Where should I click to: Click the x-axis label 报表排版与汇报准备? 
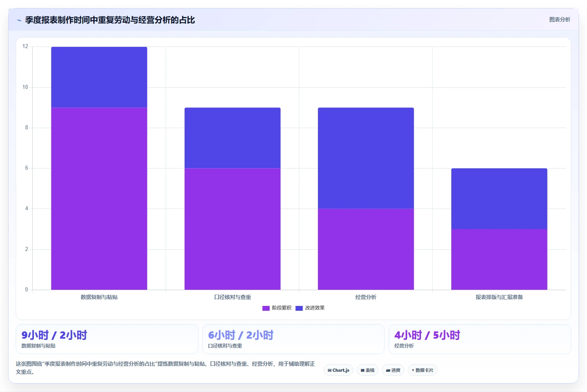tap(499, 297)
